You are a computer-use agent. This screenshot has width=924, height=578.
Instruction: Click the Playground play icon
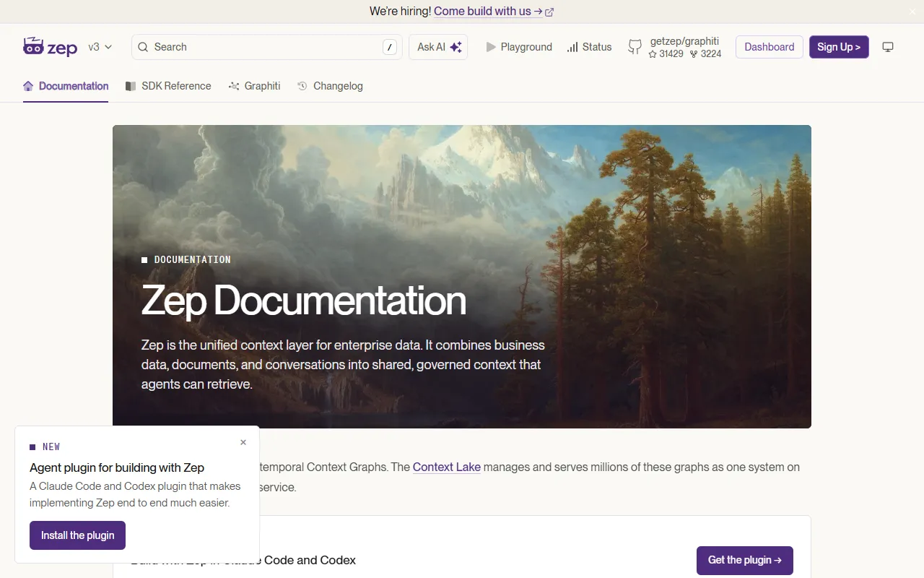pos(491,47)
